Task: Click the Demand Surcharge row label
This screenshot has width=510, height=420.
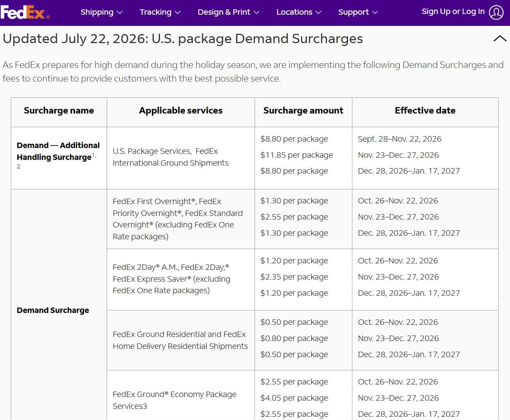Action: (53, 310)
